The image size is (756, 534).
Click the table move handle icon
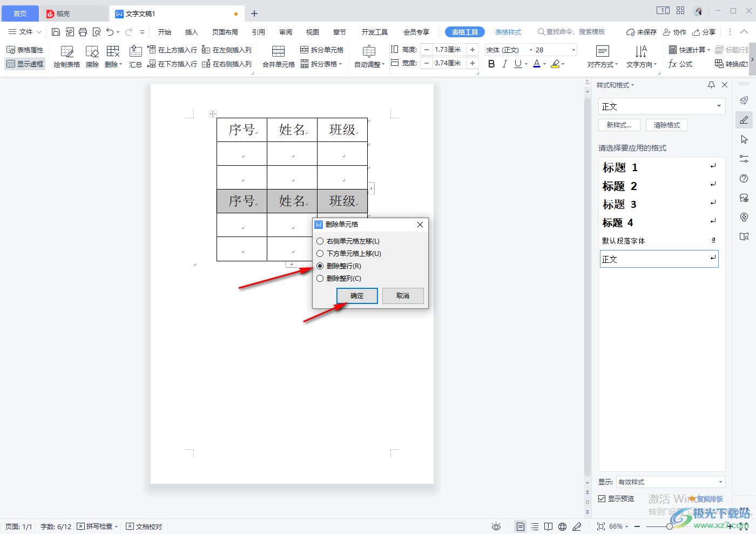213,114
